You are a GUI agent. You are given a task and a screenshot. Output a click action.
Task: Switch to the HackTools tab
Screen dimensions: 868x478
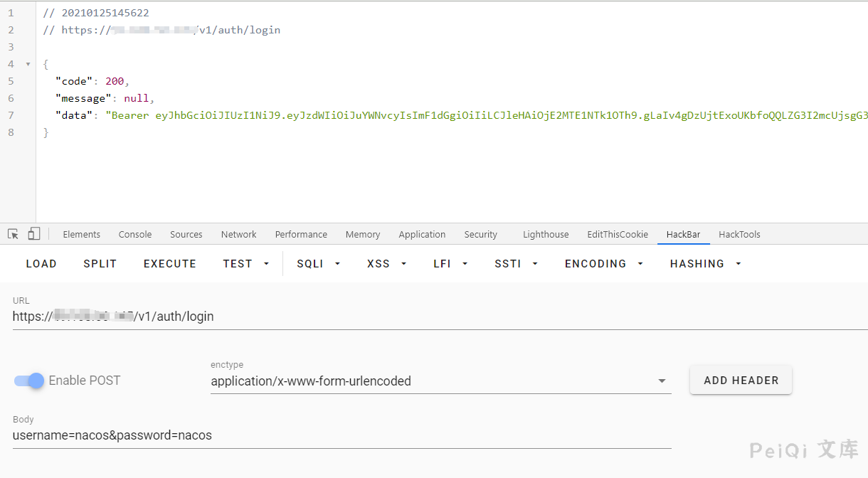(x=739, y=235)
